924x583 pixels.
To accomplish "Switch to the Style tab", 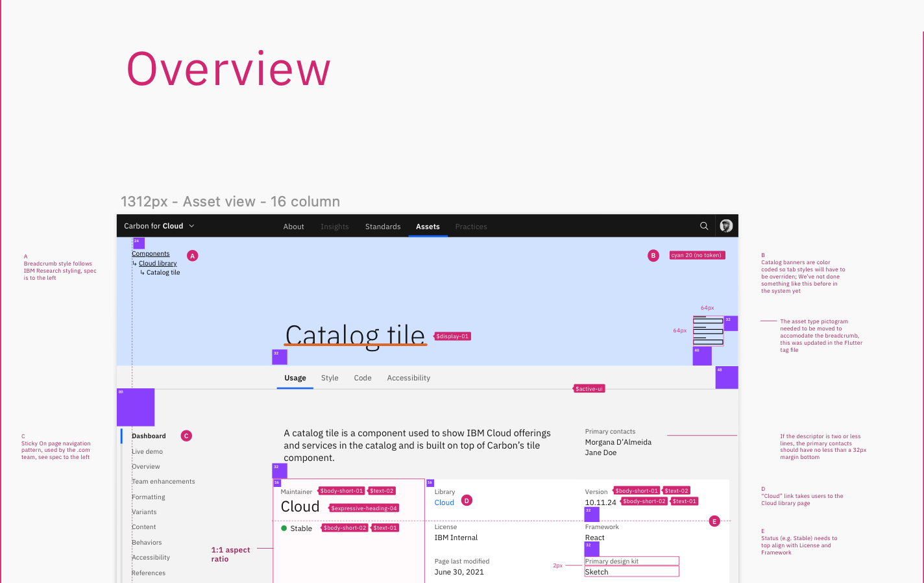I will point(330,378).
